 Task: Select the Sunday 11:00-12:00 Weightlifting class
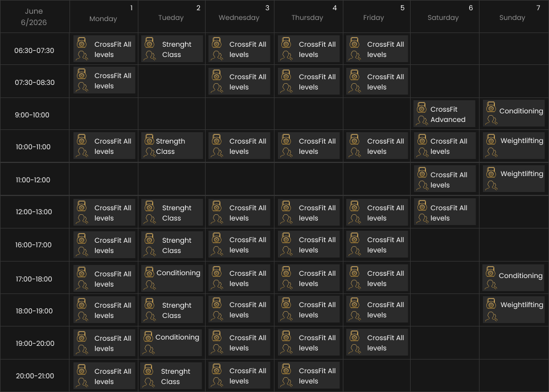point(514,179)
